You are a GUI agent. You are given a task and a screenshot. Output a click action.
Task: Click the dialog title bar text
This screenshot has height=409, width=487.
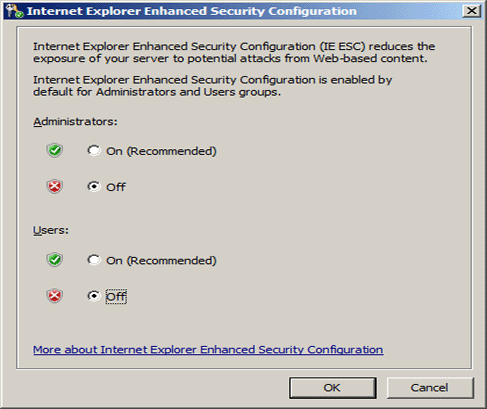(x=192, y=11)
